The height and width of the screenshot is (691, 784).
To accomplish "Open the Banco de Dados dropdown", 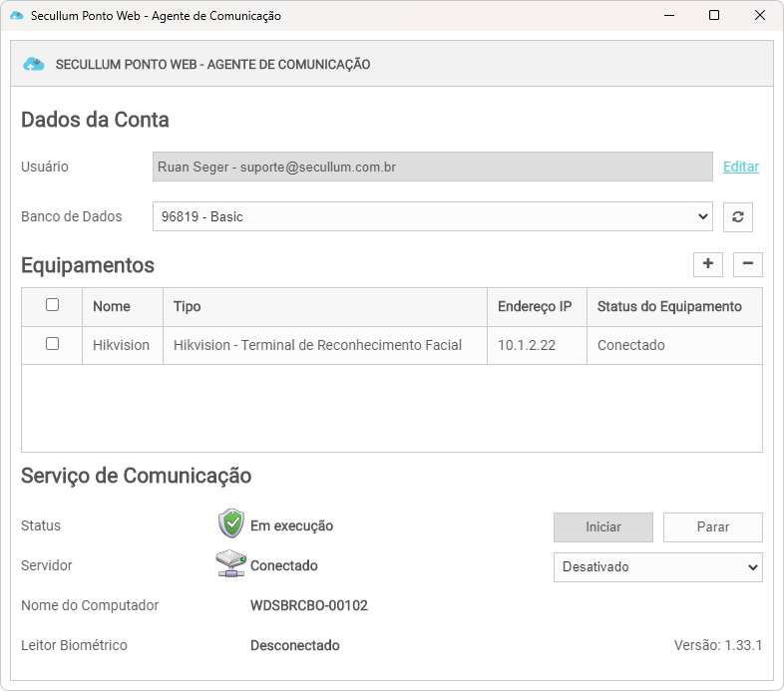I will [432, 216].
